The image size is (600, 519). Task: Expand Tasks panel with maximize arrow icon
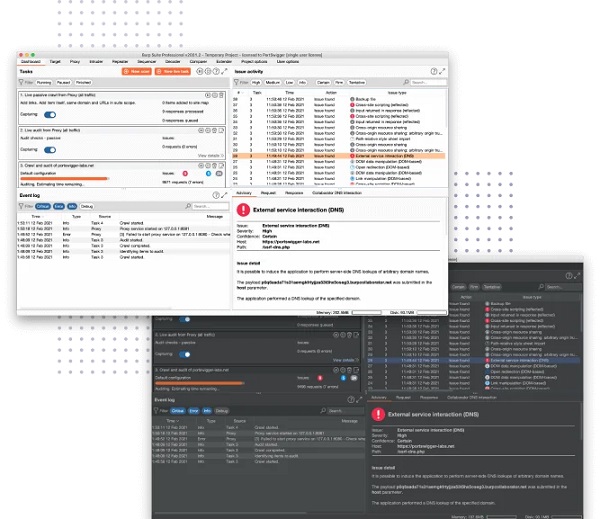(224, 71)
